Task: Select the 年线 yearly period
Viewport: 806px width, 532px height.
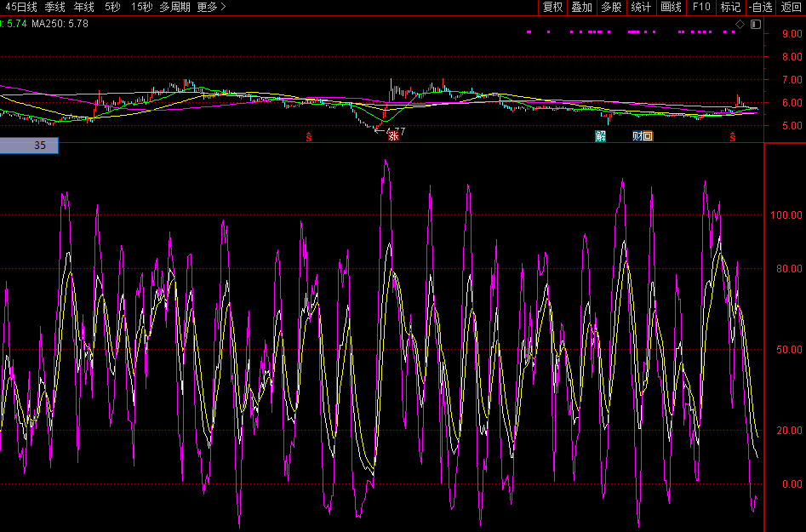Action: (x=84, y=7)
